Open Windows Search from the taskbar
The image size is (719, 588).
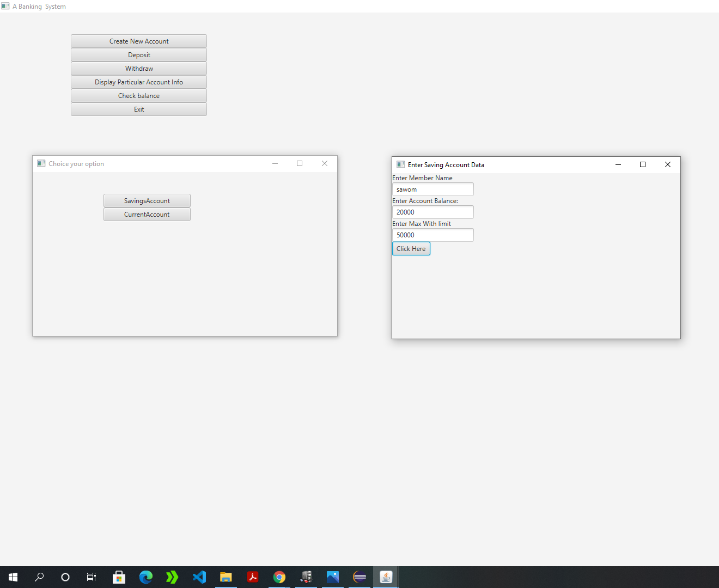coord(39,577)
